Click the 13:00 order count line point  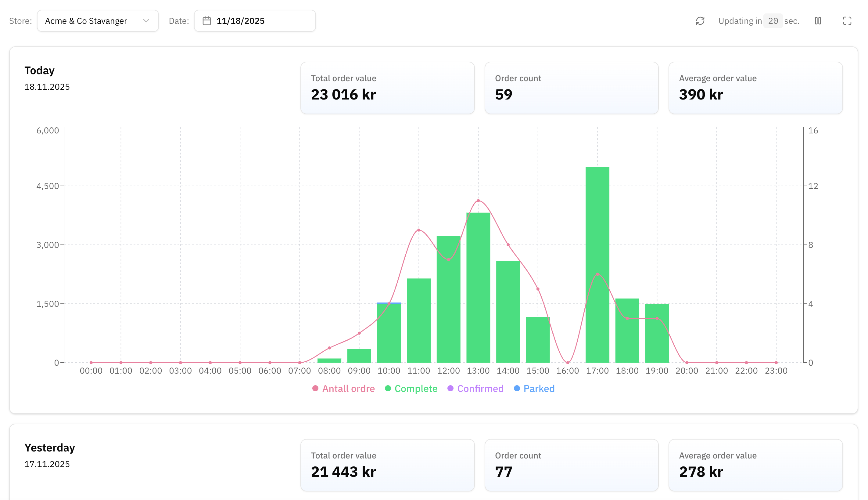pyautogui.click(x=478, y=201)
